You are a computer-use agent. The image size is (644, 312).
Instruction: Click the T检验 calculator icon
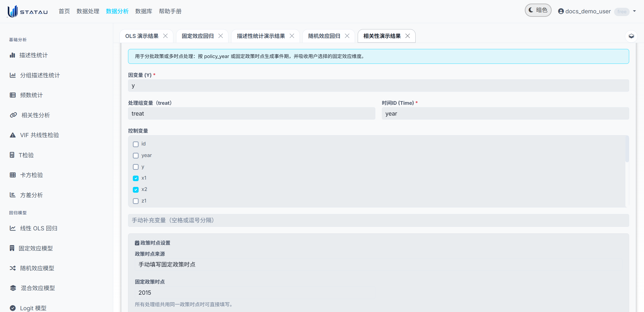click(12, 155)
